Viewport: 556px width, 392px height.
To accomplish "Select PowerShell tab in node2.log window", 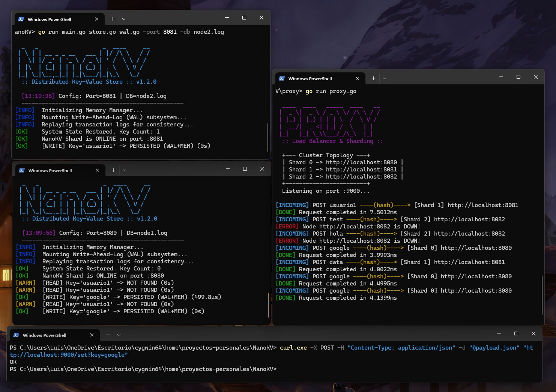I will tap(59, 19).
